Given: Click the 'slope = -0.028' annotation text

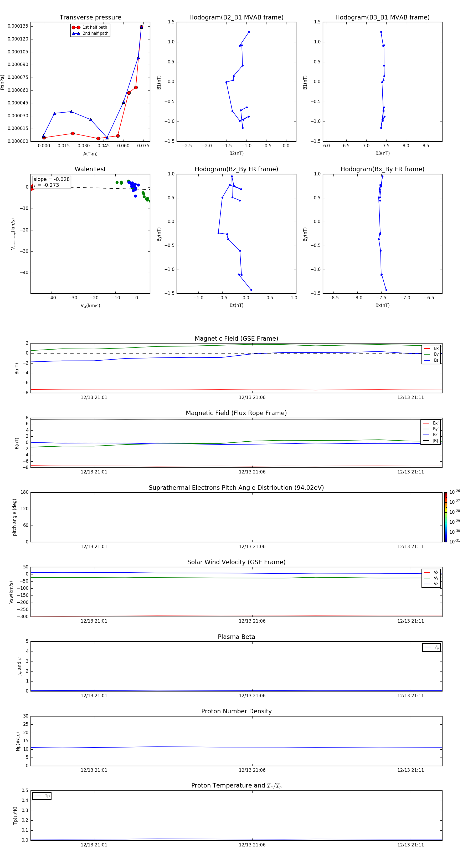Looking at the screenshot, I should click(x=52, y=179).
